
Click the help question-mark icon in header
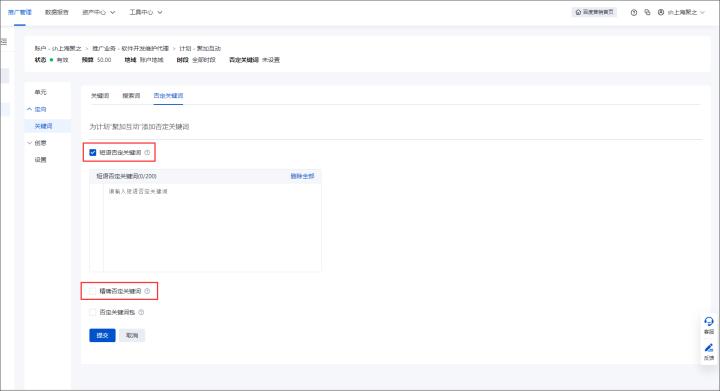(634, 12)
